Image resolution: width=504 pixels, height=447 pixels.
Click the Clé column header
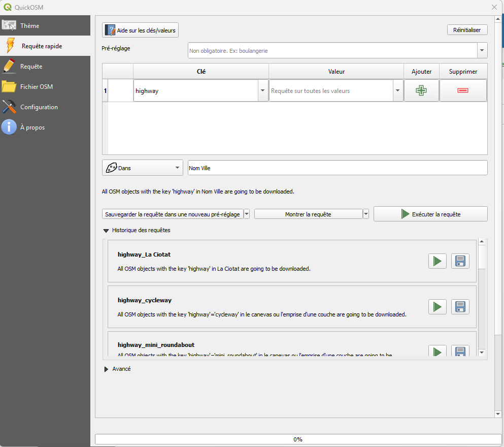click(x=201, y=72)
